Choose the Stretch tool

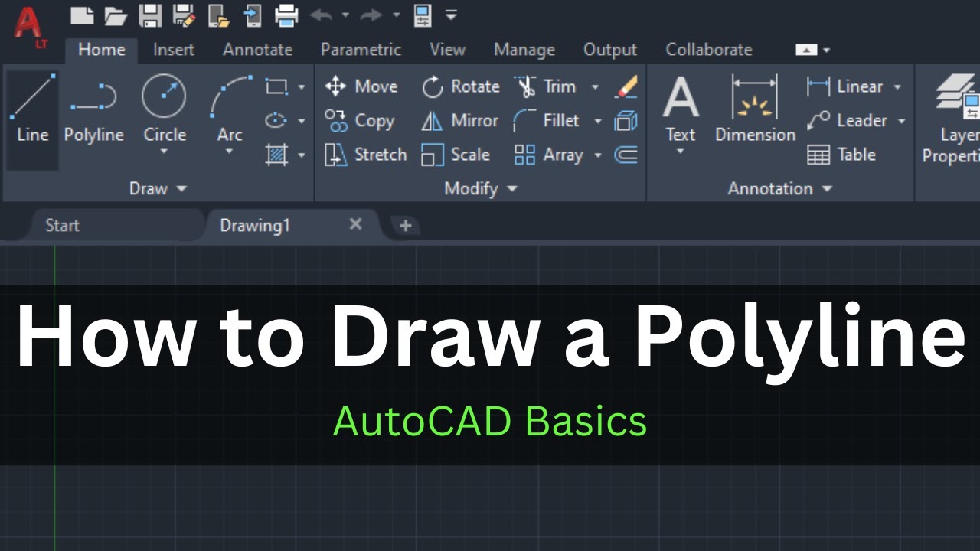pyautogui.click(x=365, y=155)
